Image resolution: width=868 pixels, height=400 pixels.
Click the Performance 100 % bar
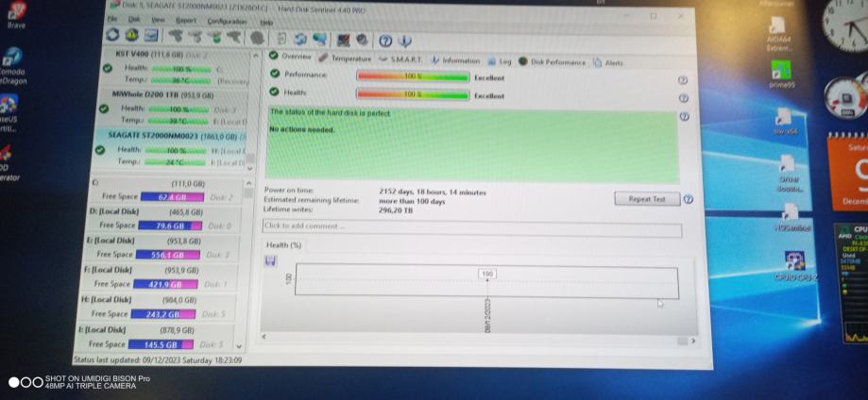pyautogui.click(x=413, y=76)
